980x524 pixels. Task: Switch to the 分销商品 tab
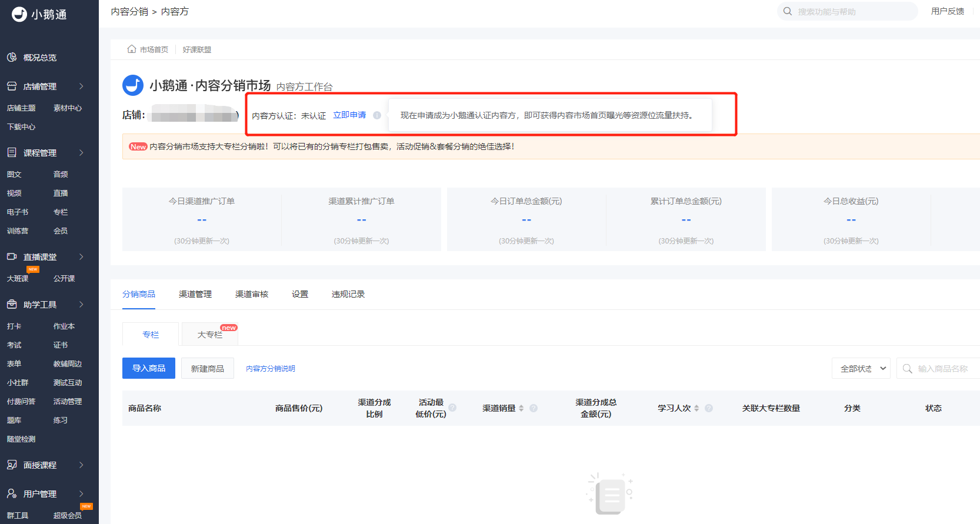tap(139, 294)
